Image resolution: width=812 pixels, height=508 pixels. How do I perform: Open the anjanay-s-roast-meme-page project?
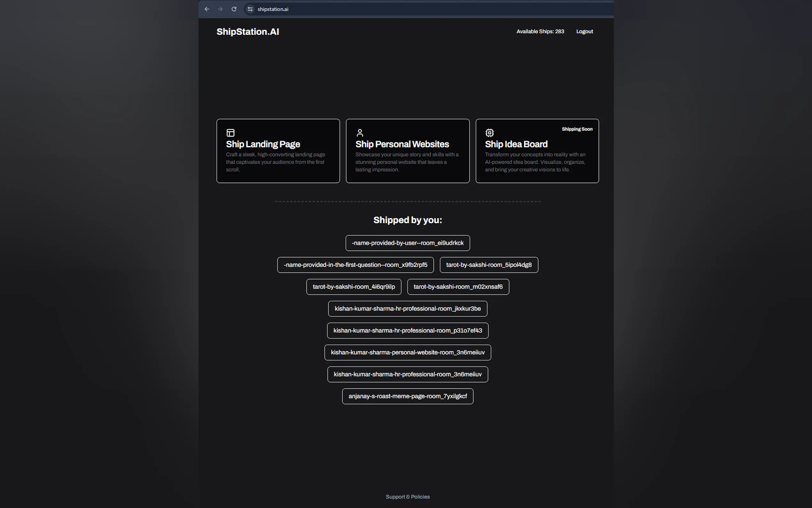point(408,396)
